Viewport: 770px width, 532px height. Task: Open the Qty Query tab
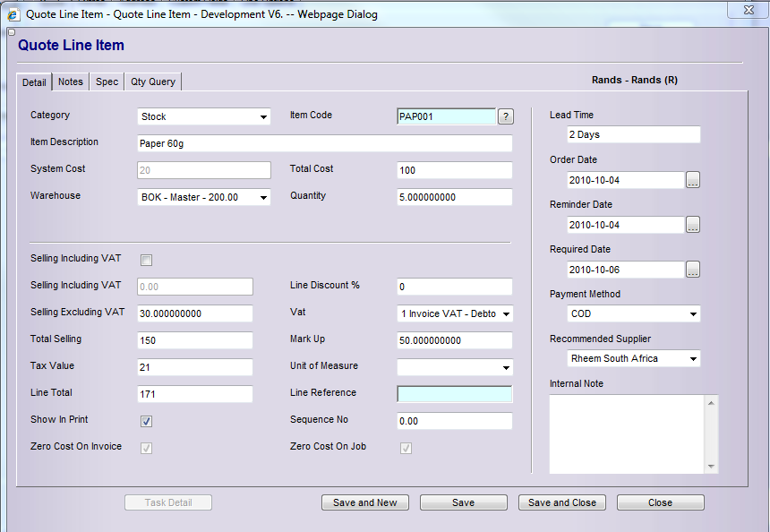point(153,82)
